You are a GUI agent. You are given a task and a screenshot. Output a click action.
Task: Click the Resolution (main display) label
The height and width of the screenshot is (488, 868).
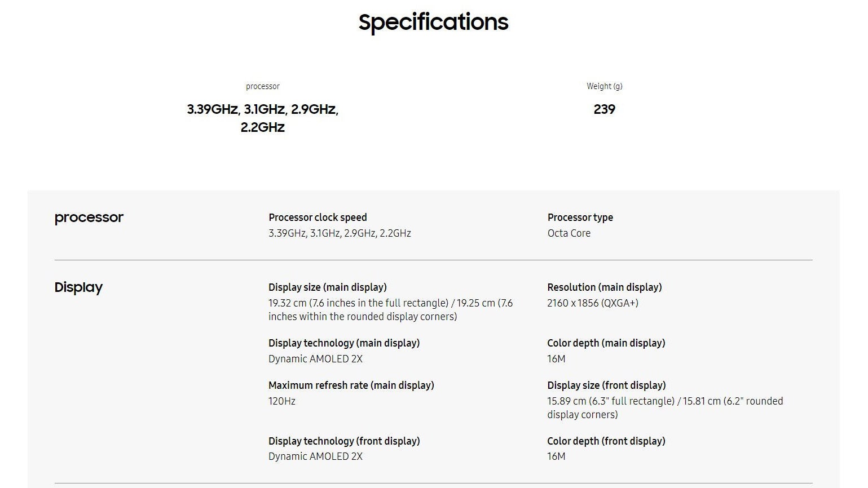[x=604, y=287]
